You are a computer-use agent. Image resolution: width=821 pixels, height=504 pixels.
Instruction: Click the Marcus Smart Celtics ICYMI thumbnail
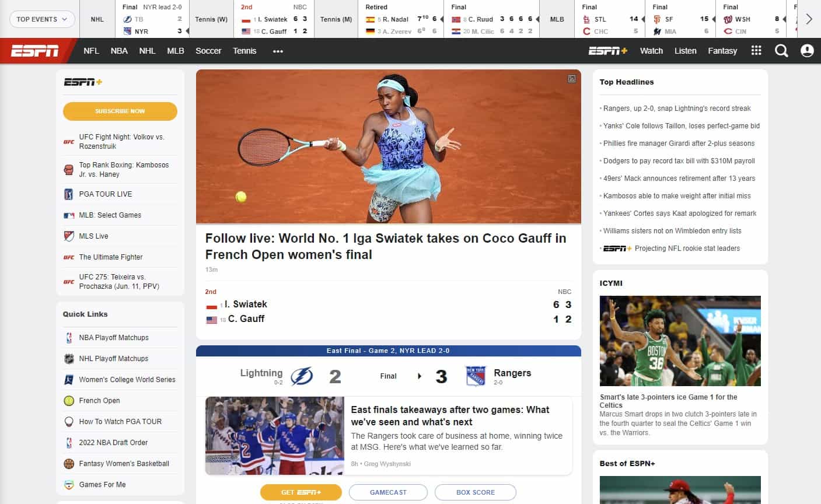pos(680,341)
